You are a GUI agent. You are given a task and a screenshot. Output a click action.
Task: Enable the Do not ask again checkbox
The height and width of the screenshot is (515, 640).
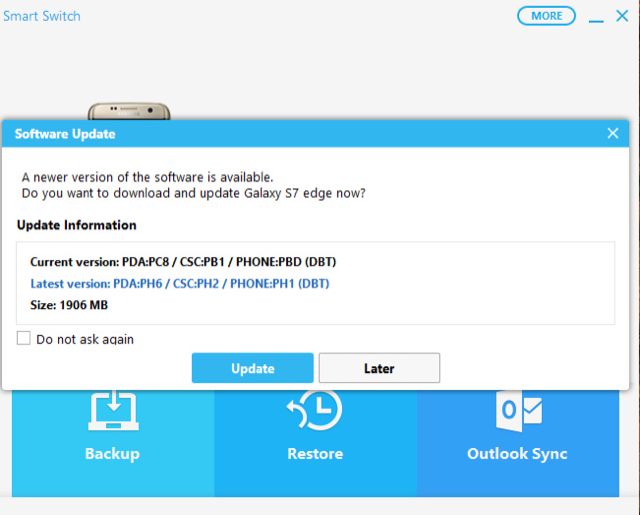pos(24,338)
